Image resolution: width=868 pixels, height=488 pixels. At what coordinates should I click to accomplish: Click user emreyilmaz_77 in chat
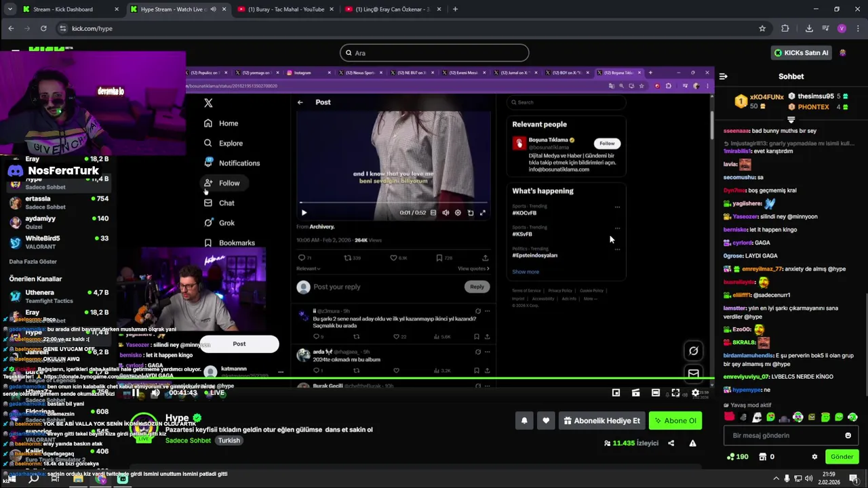tap(762, 269)
